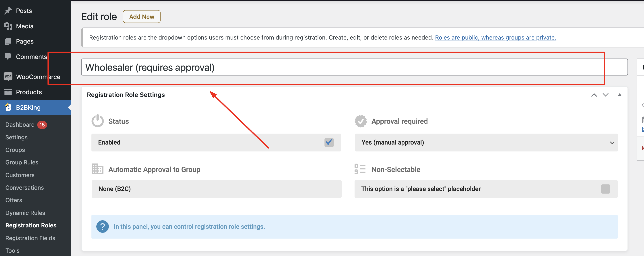Open the Offers submenu item
644x256 pixels.
(x=14, y=200)
